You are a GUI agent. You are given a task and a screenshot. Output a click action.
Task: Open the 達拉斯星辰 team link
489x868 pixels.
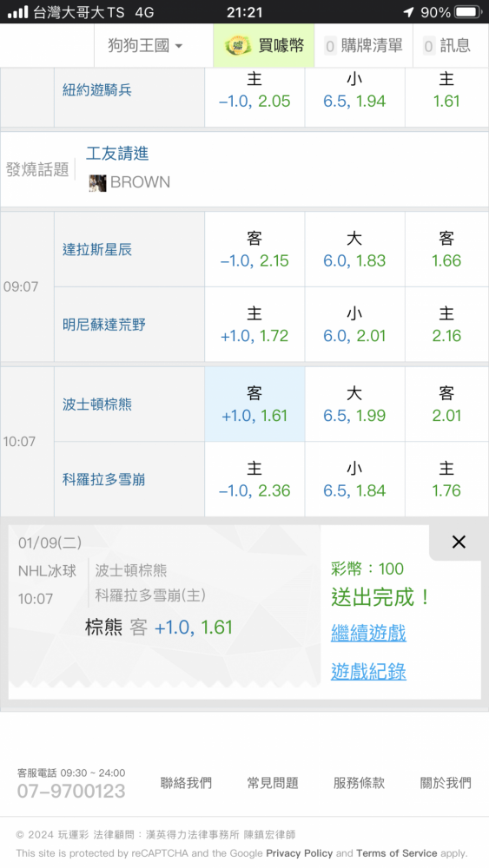click(x=97, y=250)
